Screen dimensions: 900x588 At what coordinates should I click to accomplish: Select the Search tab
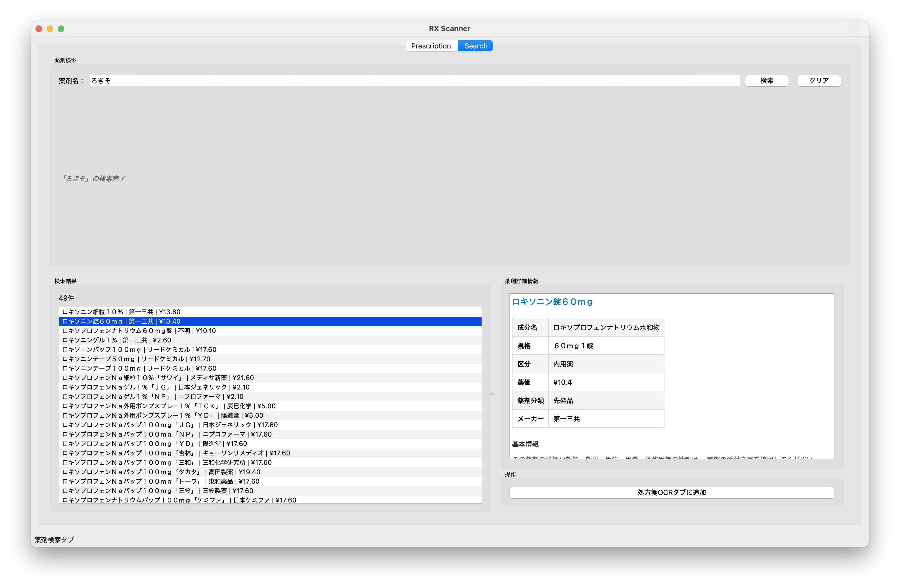click(x=475, y=46)
